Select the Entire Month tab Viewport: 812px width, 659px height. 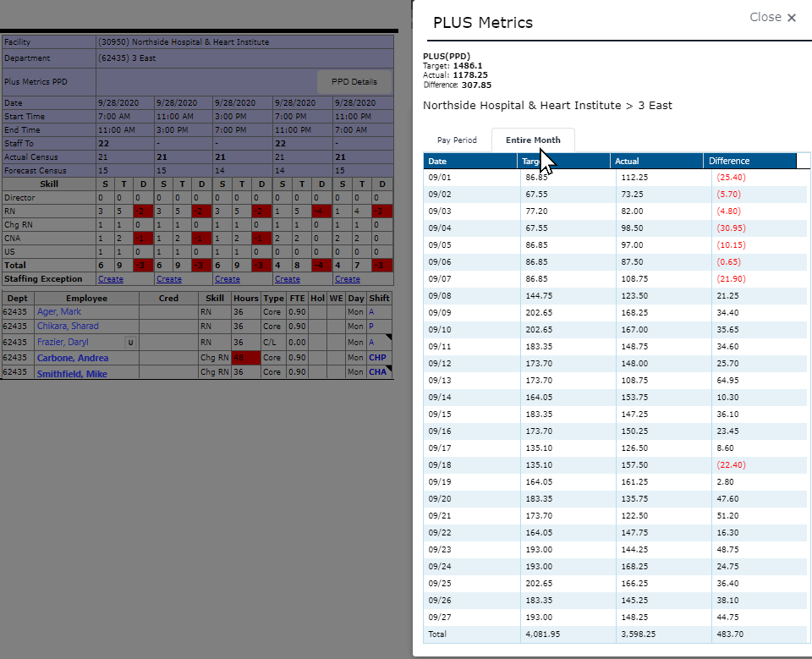(x=533, y=140)
